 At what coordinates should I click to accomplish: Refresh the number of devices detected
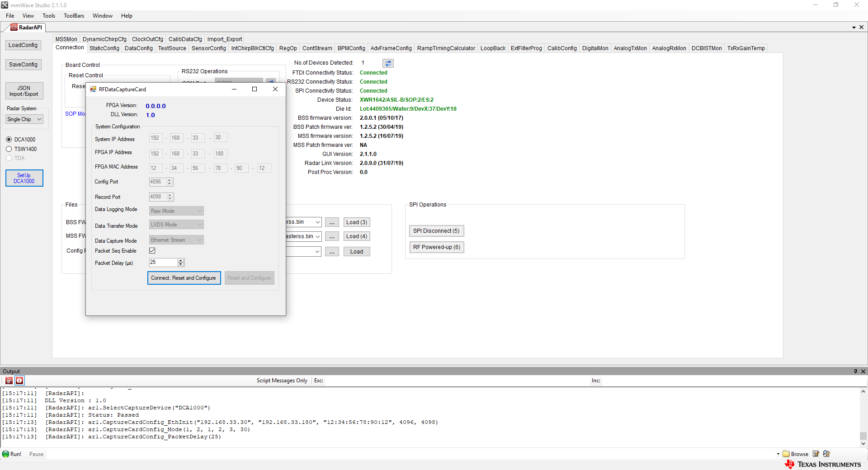388,63
